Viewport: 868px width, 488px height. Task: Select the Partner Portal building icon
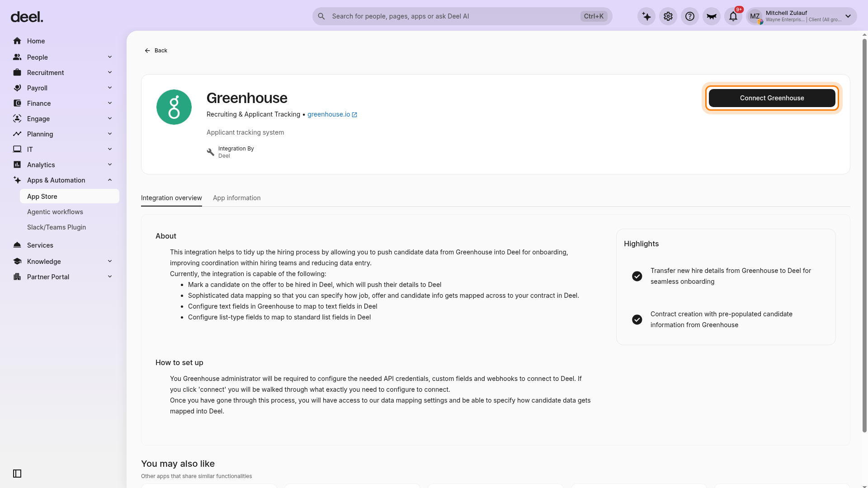point(17,277)
